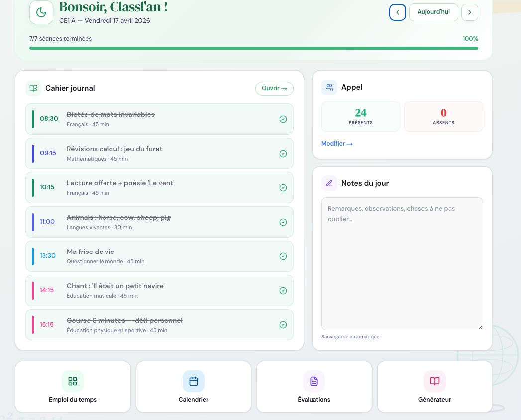Click the Emploi du temps grid icon
This screenshot has height=420, width=521.
(x=73, y=381)
